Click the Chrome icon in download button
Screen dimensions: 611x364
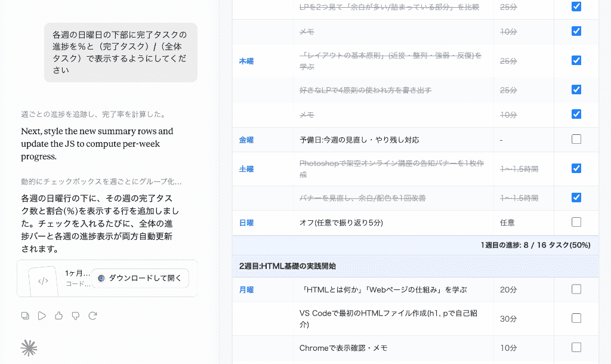click(101, 278)
